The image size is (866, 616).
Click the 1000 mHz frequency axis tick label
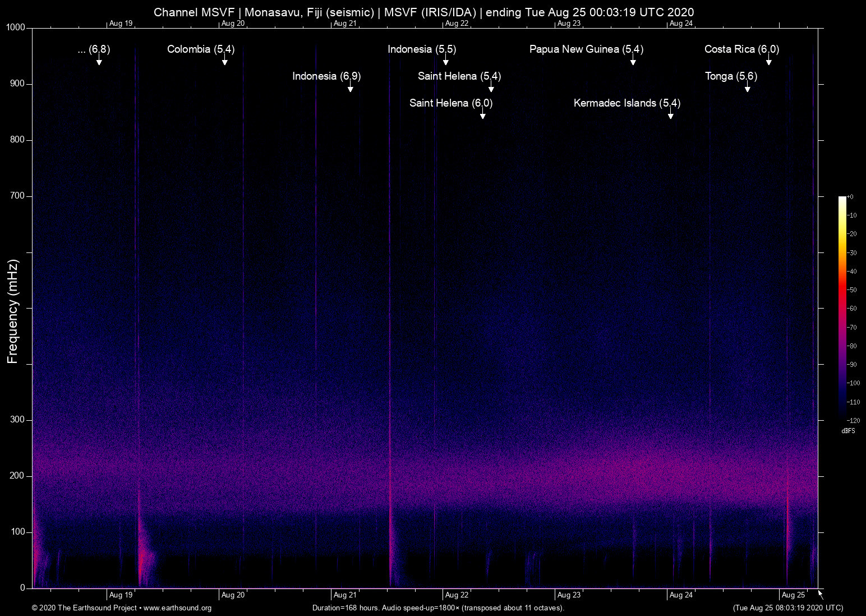16,27
